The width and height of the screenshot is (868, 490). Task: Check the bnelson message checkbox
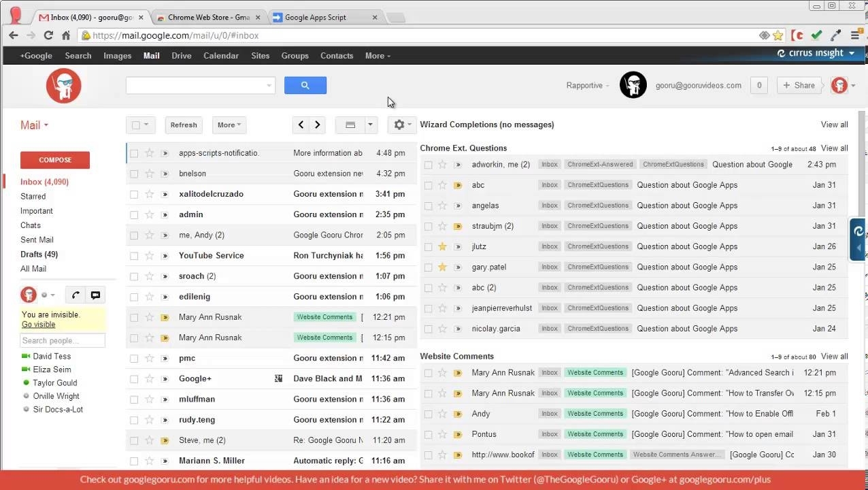[134, 174]
